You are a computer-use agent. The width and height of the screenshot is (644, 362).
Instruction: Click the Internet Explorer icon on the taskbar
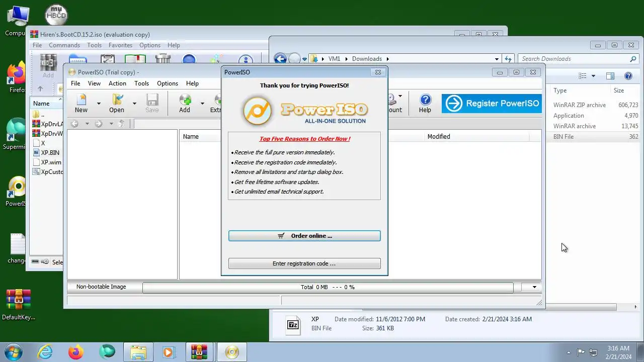point(45,352)
